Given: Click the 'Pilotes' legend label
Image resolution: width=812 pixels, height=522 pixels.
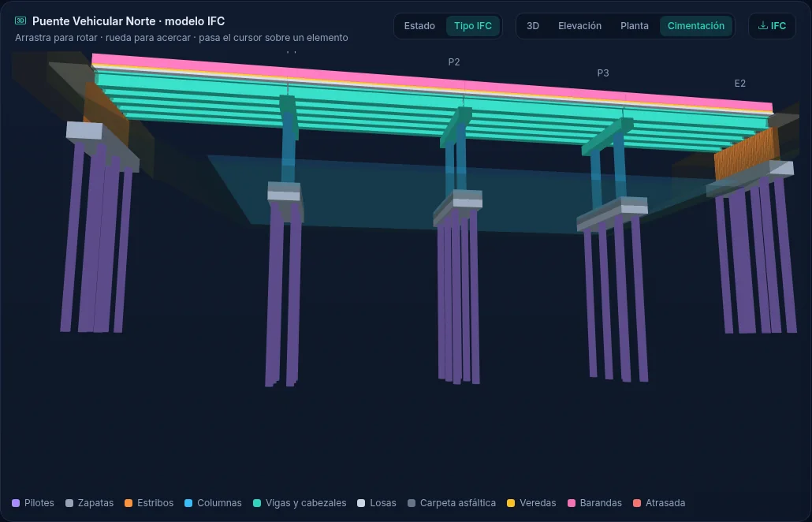Looking at the screenshot, I should [39, 503].
